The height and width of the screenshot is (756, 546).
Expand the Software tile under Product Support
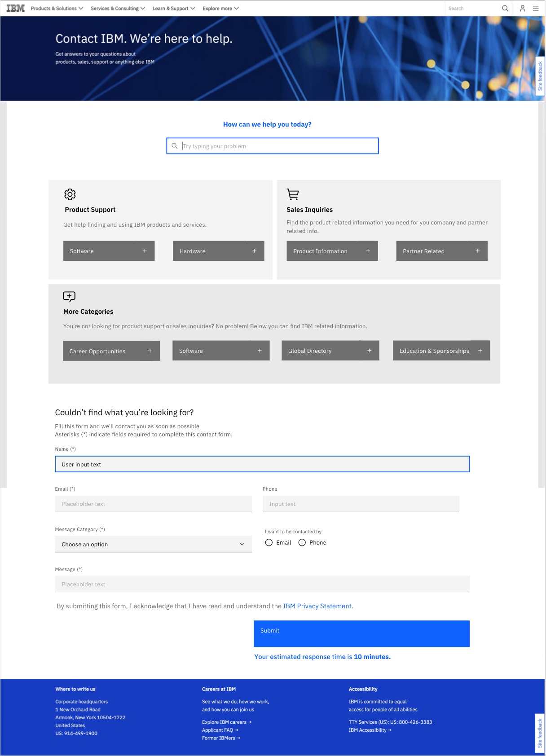pos(109,251)
